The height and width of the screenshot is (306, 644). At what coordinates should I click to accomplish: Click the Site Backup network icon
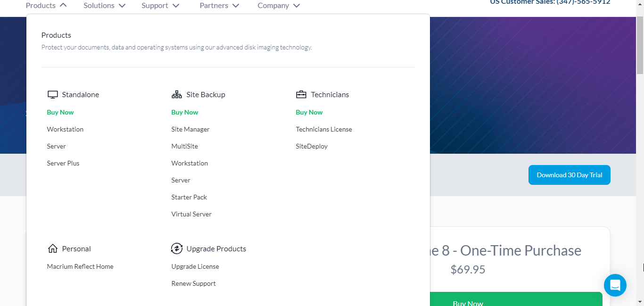tap(177, 94)
